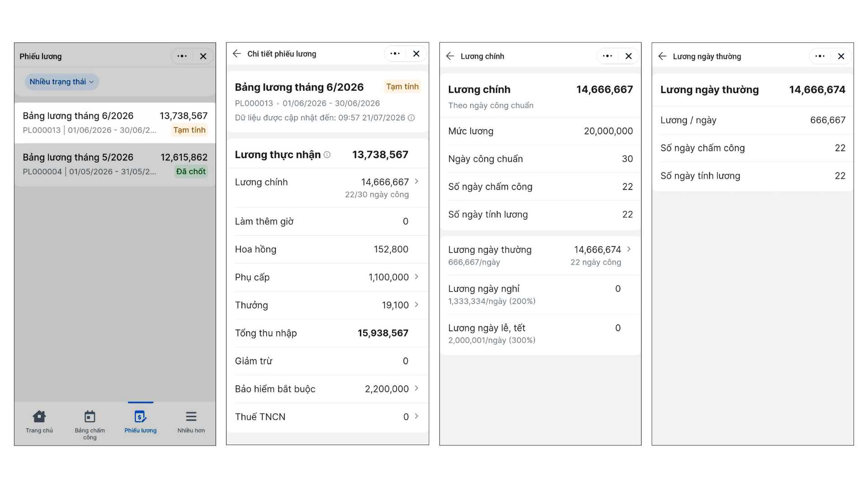Click back arrow in Chi tiết phiếu lương
The width and height of the screenshot is (868, 488).
(x=236, y=54)
